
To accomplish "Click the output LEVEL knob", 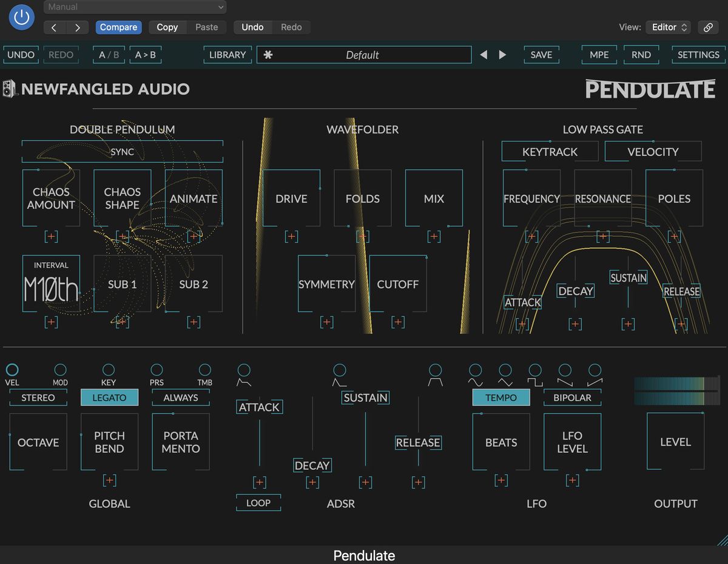I will (675, 442).
